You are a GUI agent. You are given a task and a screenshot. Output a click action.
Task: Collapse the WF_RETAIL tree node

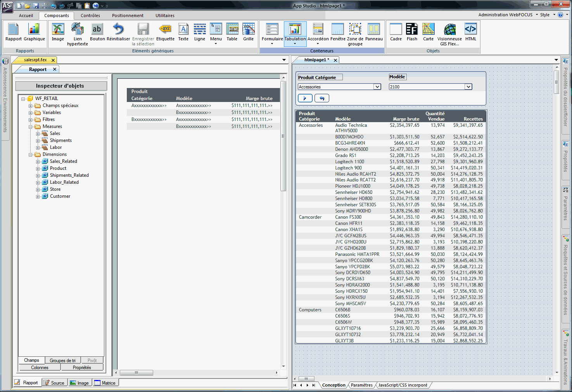pos(23,98)
